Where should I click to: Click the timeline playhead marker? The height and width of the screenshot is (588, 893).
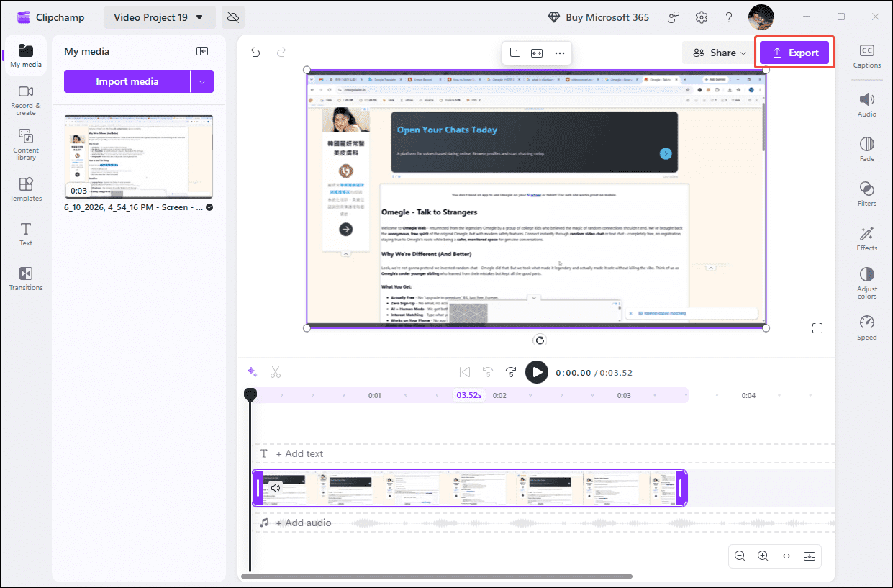[x=250, y=394]
